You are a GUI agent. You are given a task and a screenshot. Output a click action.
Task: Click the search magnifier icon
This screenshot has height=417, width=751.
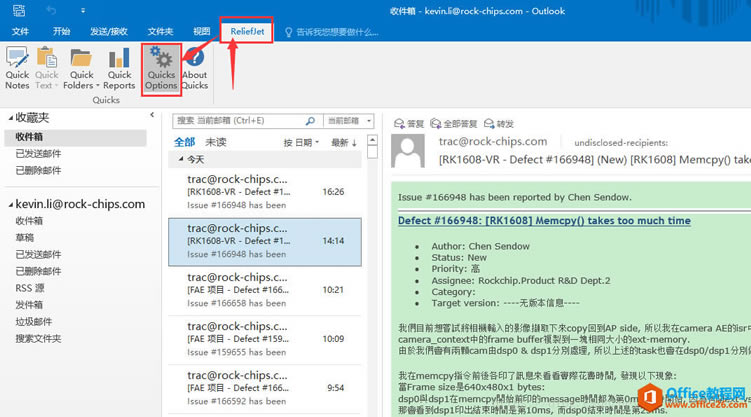[x=310, y=121]
